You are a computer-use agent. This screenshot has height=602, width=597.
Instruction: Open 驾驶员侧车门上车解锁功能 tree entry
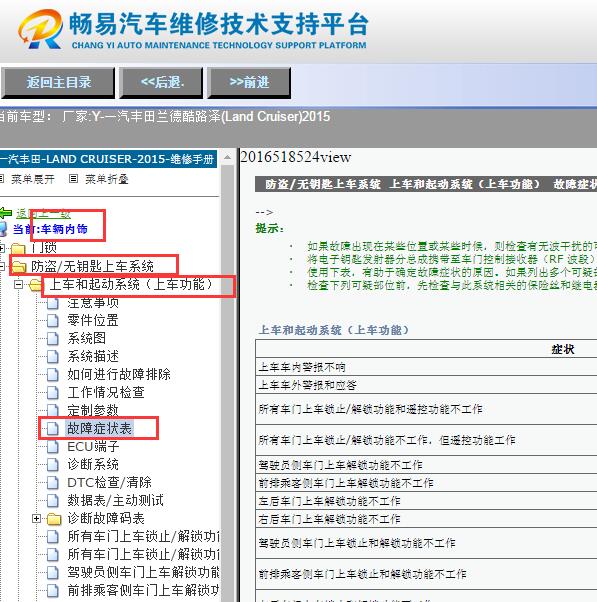tap(143, 572)
